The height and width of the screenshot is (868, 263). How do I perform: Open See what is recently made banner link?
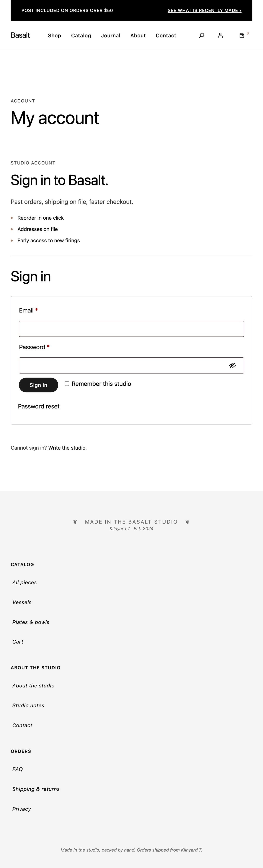(204, 10)
